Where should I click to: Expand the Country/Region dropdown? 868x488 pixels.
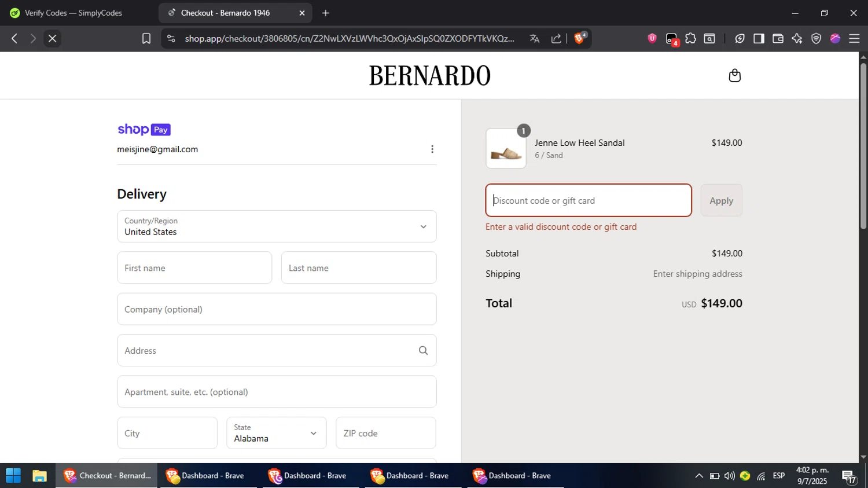click(277, 226)
